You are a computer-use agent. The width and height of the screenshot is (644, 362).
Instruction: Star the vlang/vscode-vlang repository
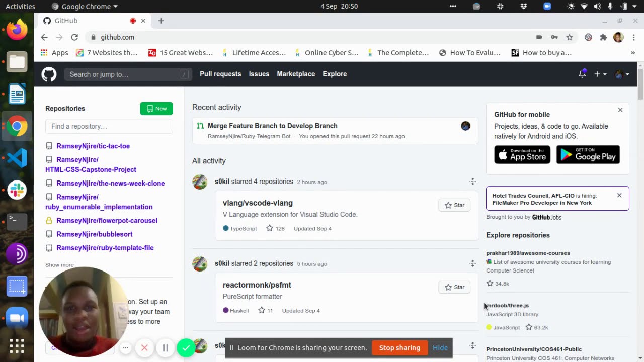tap(454, 205)
